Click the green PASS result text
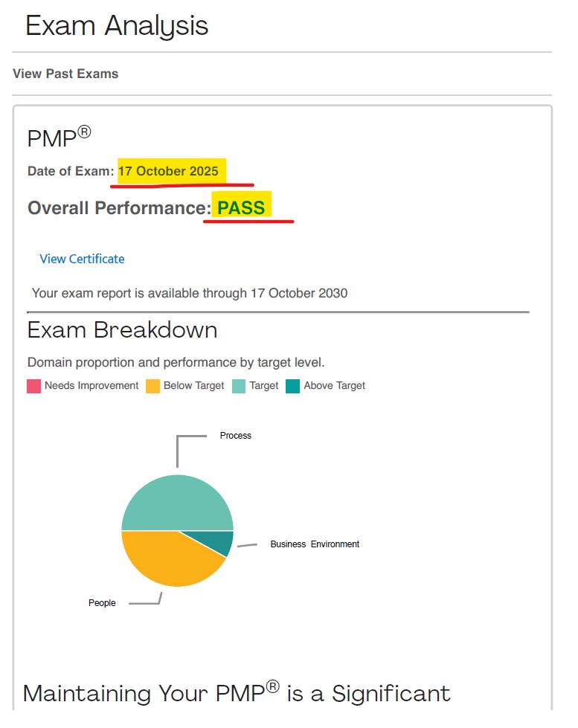Screen dimensions: 578x728 point(241,207)
